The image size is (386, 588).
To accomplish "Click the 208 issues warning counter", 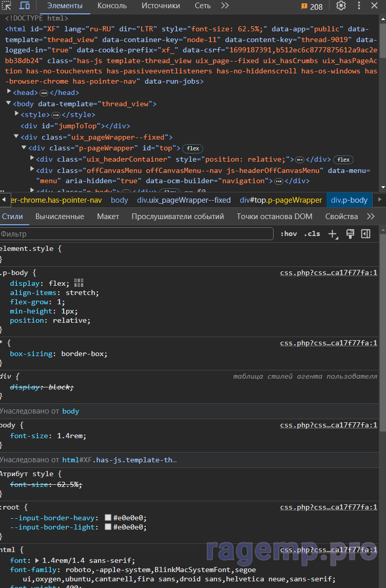I will [x=312, y=6].
